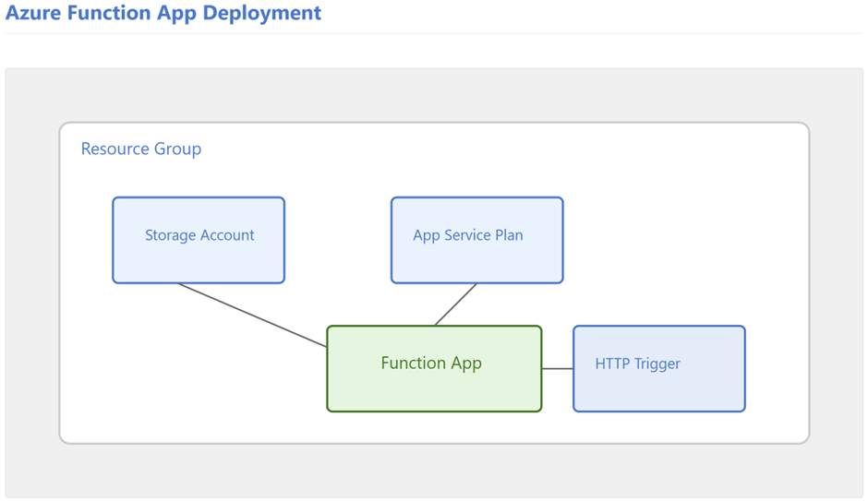
Task: Click the App Service Plan text label
Action: click(468, 235)
